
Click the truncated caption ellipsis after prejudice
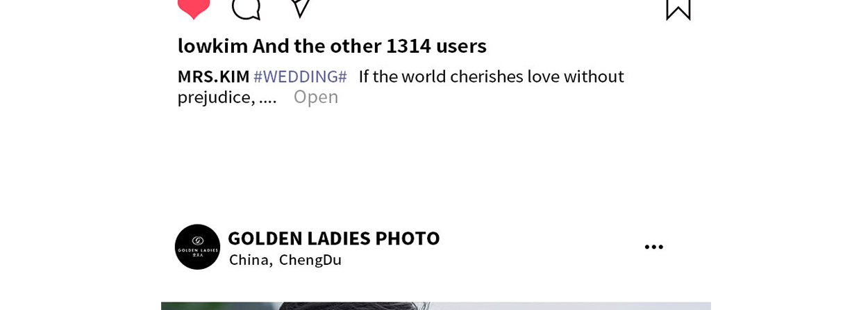pos(268,98)
